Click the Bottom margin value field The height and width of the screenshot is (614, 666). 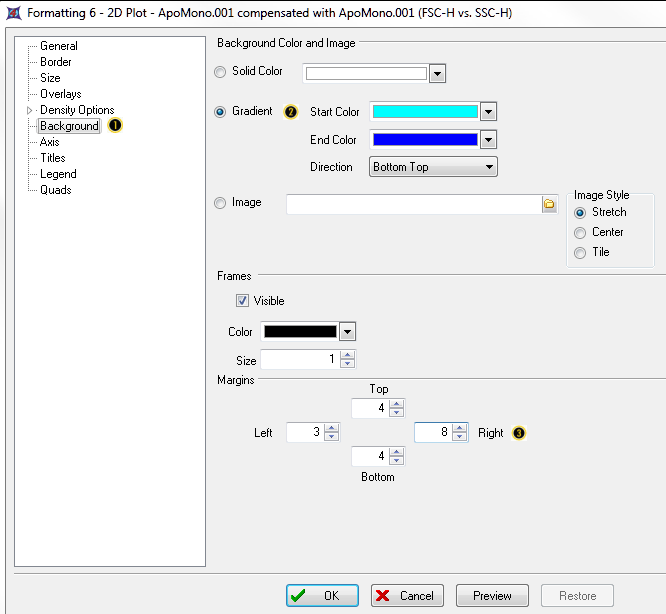[370, 456]
